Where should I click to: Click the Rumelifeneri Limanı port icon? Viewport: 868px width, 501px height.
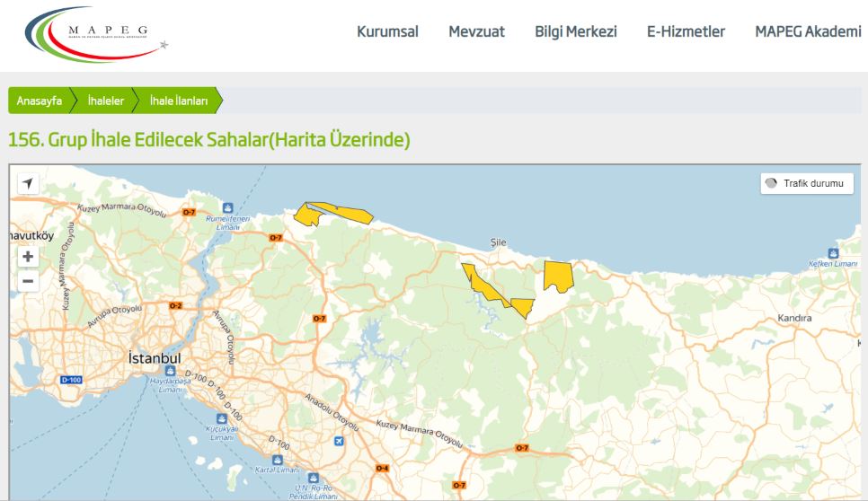pos(227,207)
